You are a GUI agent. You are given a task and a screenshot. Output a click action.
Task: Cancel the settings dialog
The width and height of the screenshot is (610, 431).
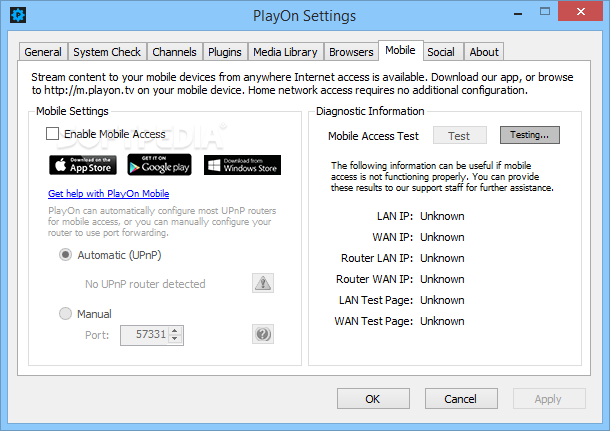click(x=461, y=399)
